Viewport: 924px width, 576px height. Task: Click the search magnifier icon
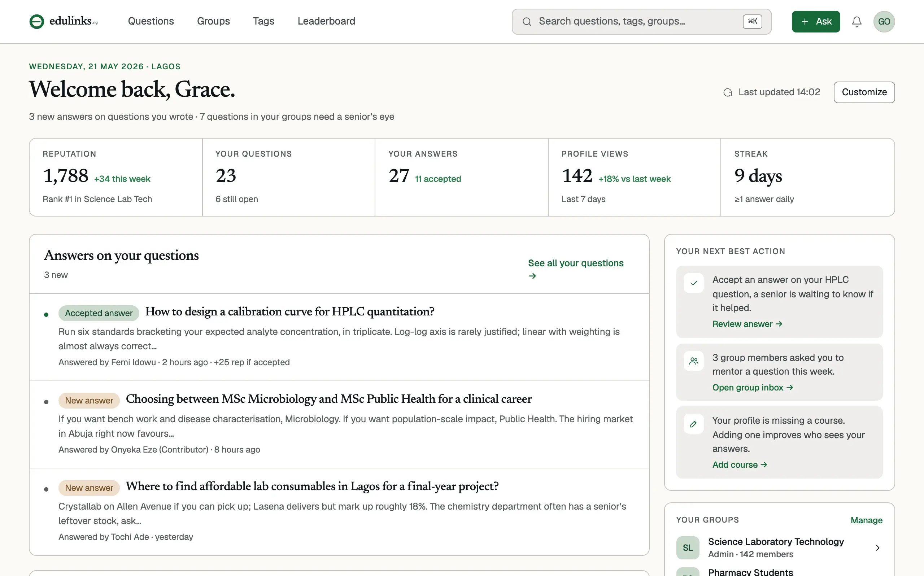click(527, 22)
